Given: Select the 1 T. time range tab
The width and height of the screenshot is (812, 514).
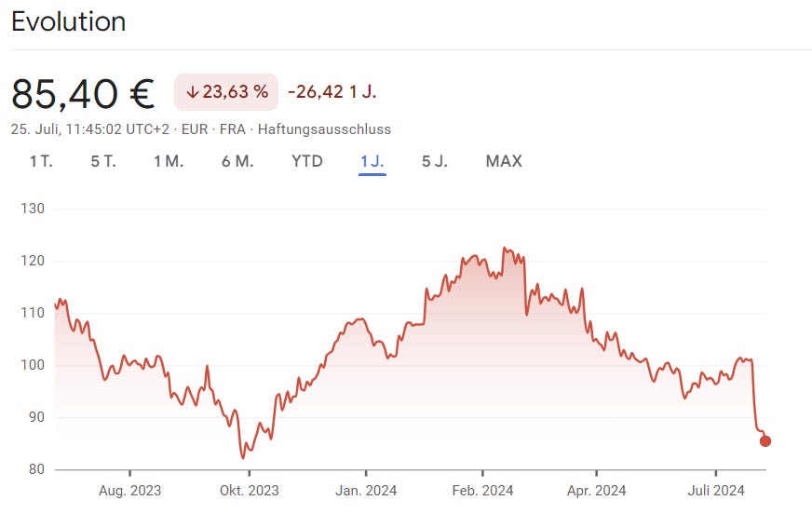Looking at the screenshot, I should [x=41, y=161].
